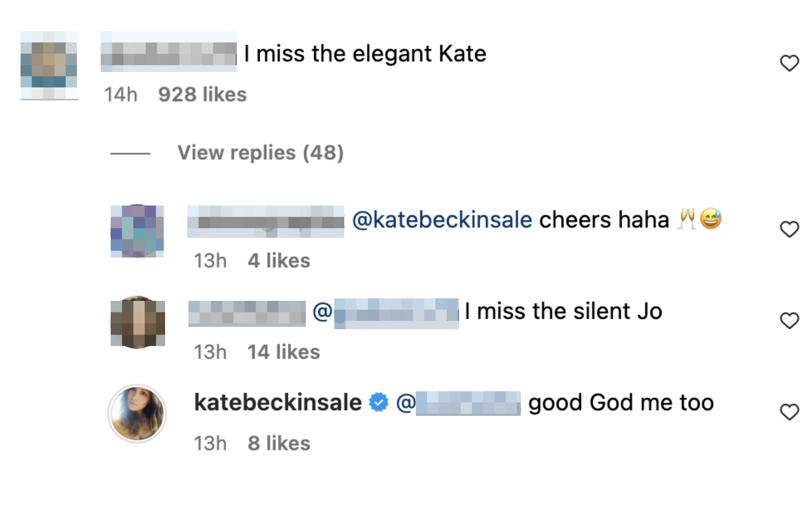Click the purple pixelated avatar on "cheers haha" reply

pos(137,231)
